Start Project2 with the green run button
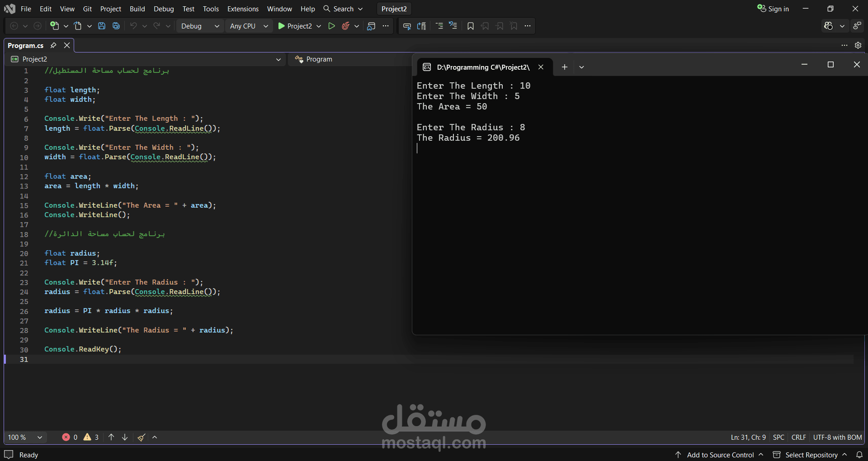 [x=295, y=26]
